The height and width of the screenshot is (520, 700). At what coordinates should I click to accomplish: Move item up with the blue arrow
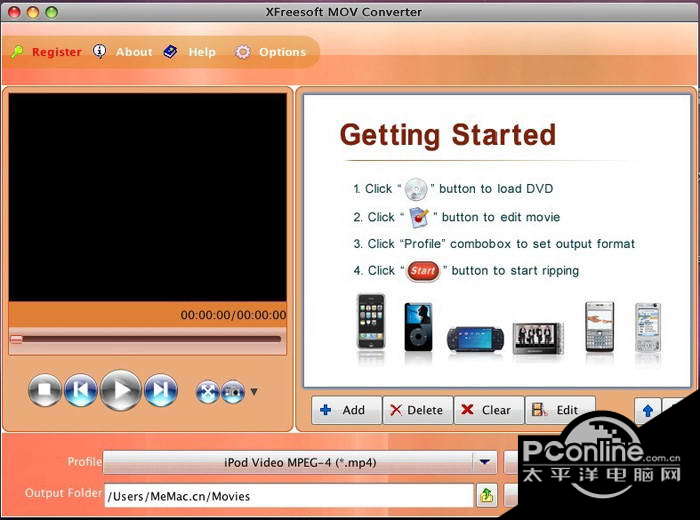pos(648,410)
